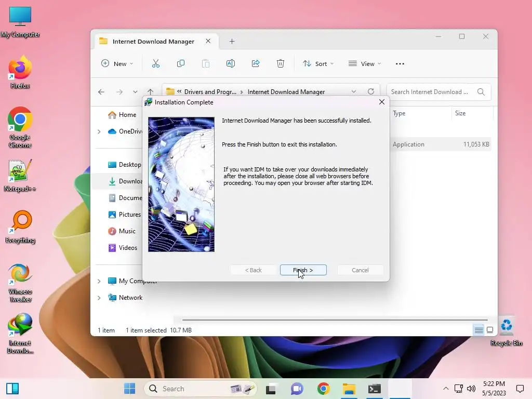
Task: Open the Recycle Bin desktop icon
Action: point(506,332)
